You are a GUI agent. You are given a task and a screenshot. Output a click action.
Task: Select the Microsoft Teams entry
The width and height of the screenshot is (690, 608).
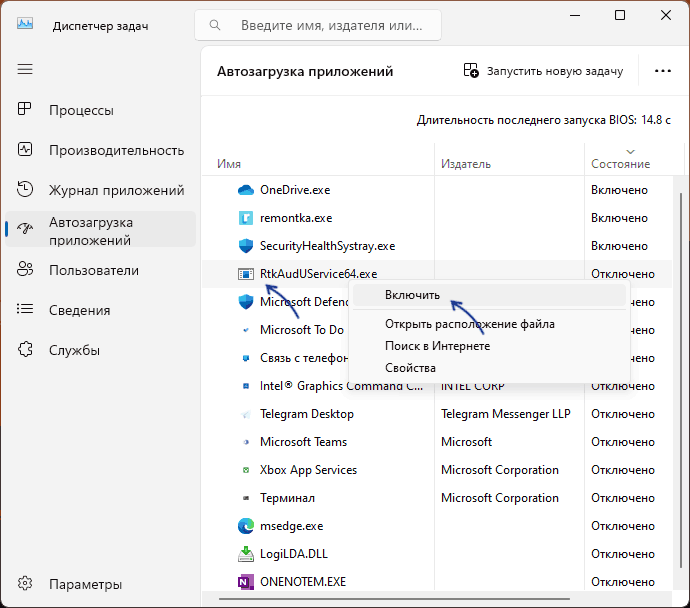pyautogui.click(x=303, y=442)
